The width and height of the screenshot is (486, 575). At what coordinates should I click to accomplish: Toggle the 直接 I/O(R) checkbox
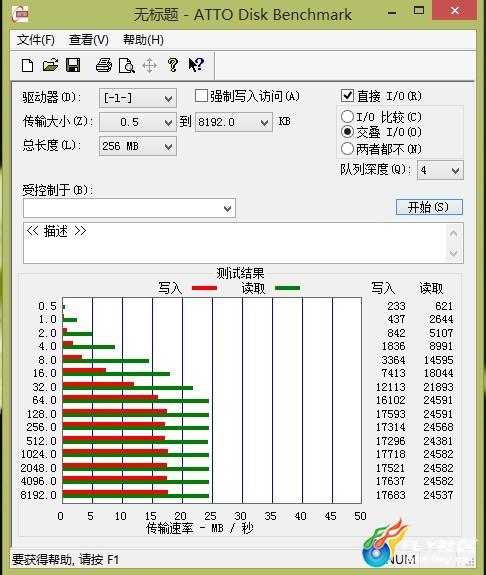[x=347, y=96]
